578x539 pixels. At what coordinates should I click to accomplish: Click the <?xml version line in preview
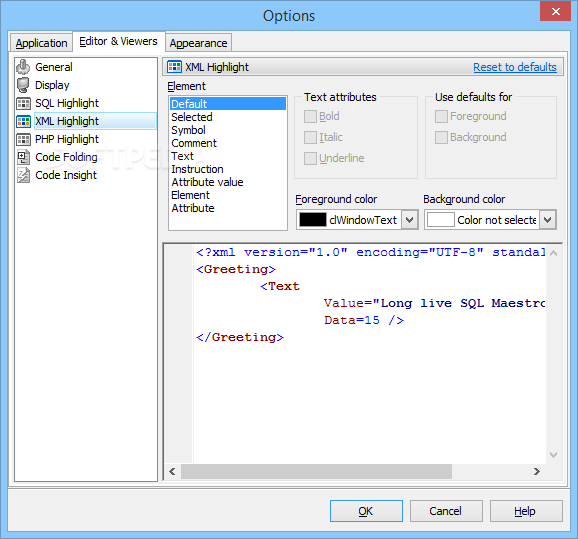tap(370, 252)
